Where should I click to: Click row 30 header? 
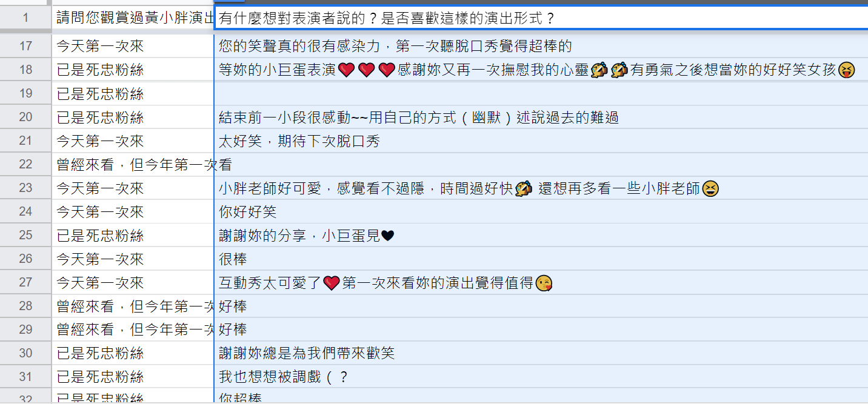coord(25,353)
